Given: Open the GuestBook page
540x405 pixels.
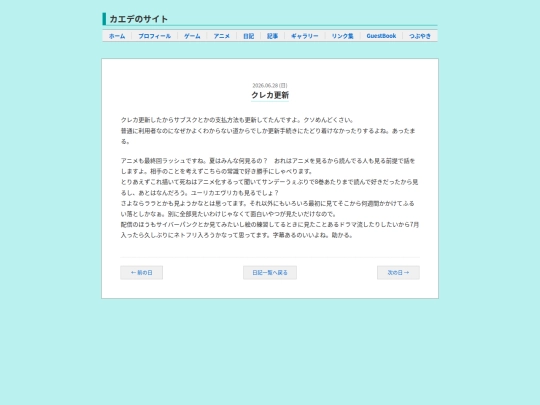Looking at the screenshot, I should click(381, 36).
